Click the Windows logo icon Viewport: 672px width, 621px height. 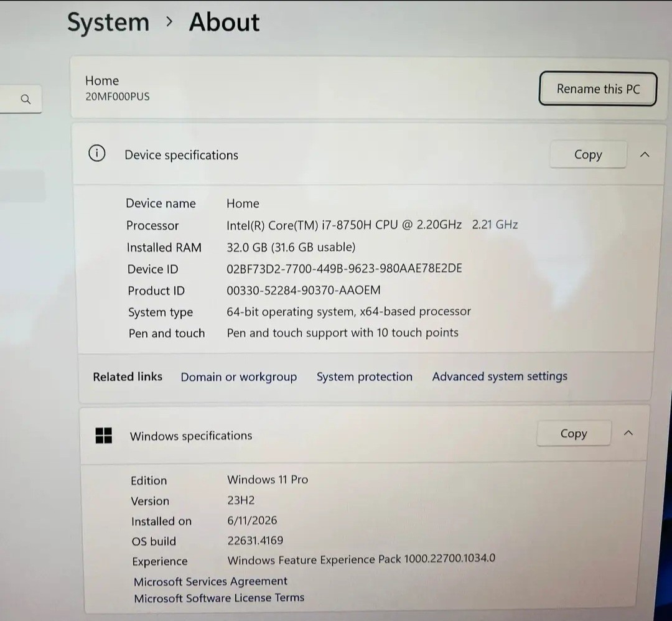[x=103, y=436]
